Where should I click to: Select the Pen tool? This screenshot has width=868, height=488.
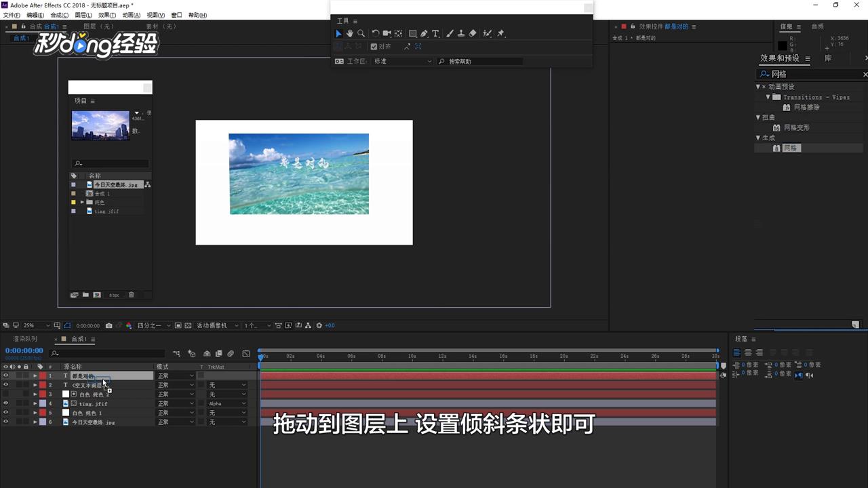coord(424,33)
